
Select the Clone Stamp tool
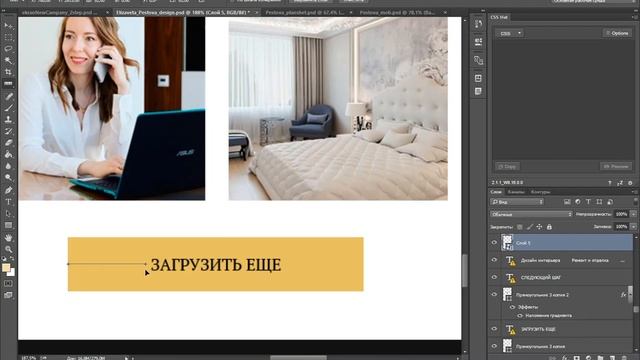8,120
